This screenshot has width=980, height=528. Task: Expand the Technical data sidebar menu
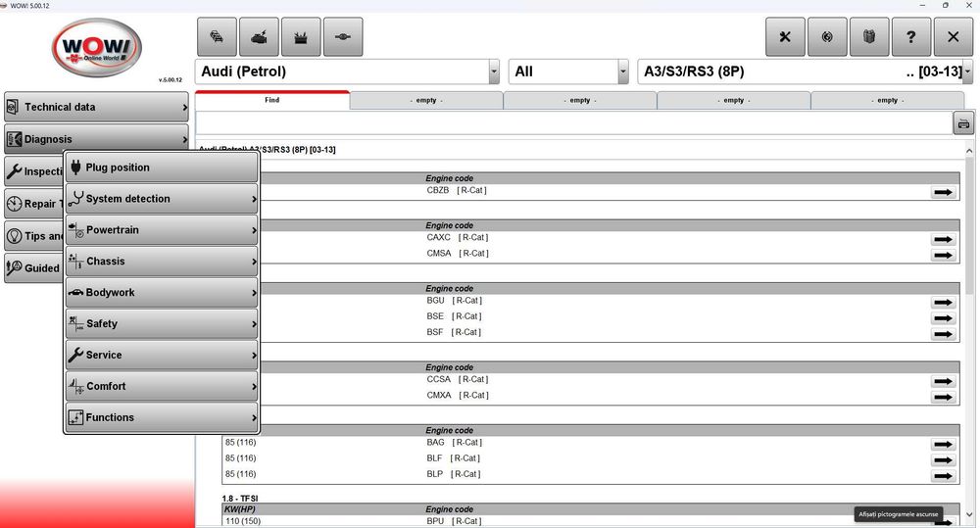click(96, 107)
